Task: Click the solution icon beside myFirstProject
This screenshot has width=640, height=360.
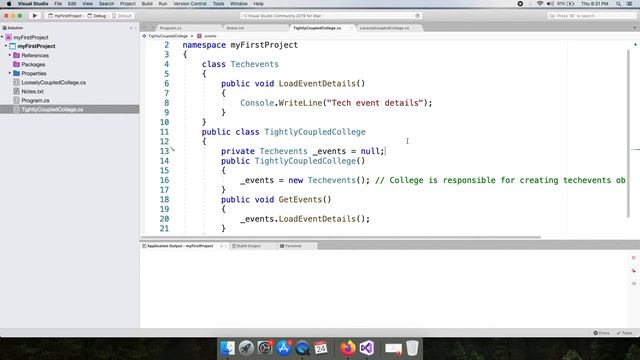Action: pyautogui.click(x=8, y=37)
